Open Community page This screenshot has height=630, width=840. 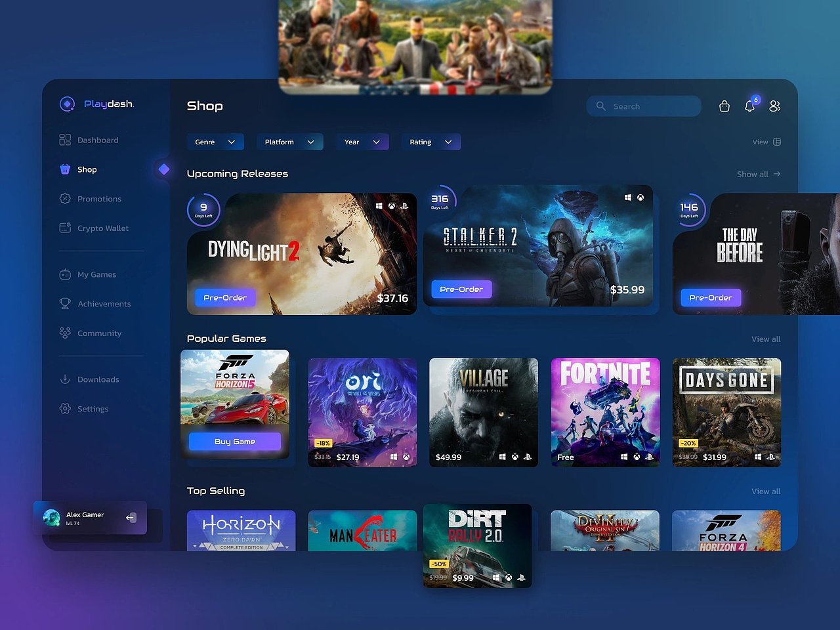[99, 333]
